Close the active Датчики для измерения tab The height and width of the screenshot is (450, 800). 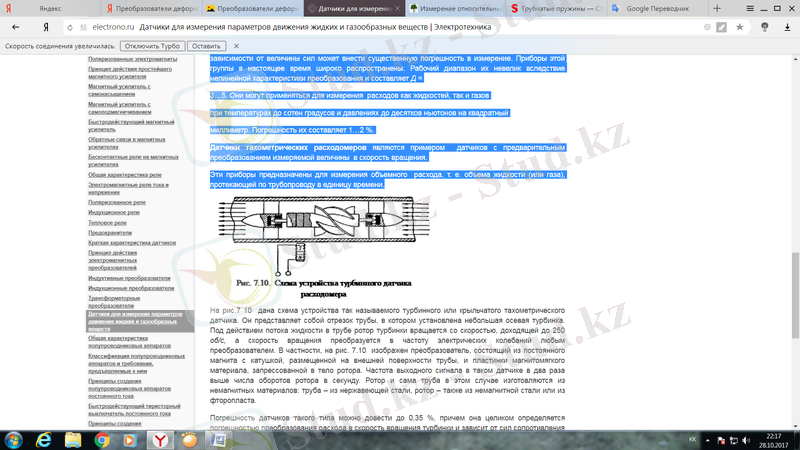click(x=397, y=9)
